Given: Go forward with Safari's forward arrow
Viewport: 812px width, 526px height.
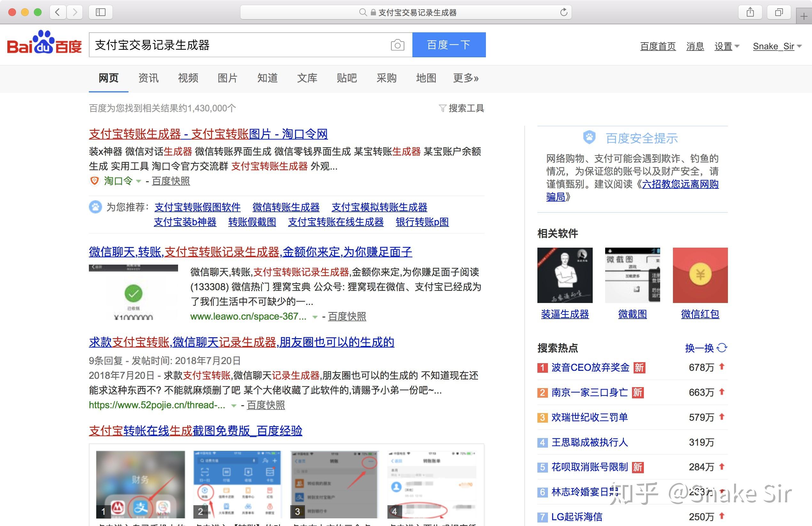Looking at the screenshot, I should [x=75, y=12].
